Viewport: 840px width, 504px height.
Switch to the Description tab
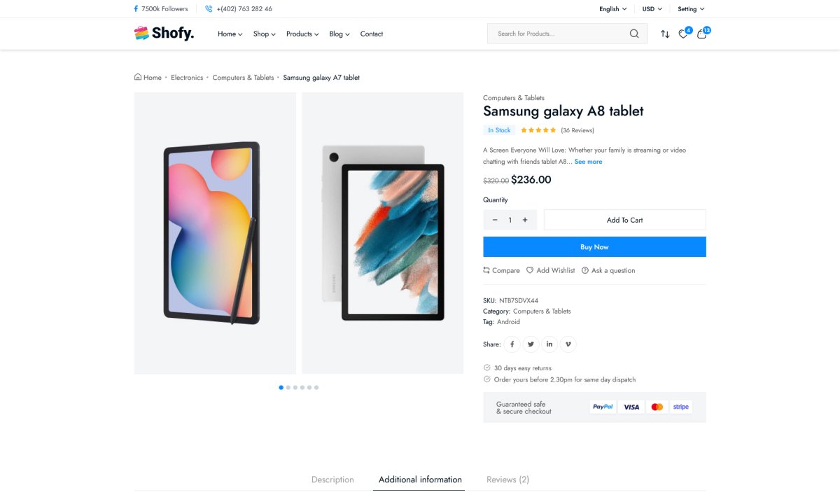coord(332,479)
